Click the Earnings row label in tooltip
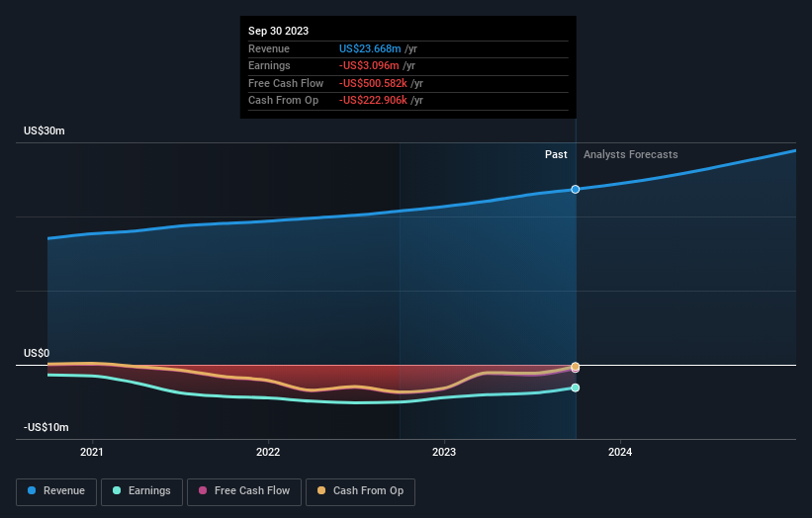812x518 pixels. pyautogui.click(x=269, y=65)
